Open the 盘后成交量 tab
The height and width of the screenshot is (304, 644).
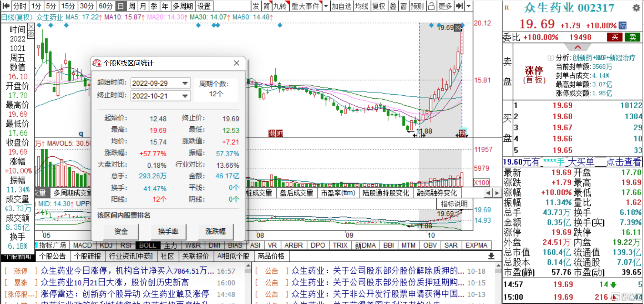pyautogui.click(x=296, y=193)
